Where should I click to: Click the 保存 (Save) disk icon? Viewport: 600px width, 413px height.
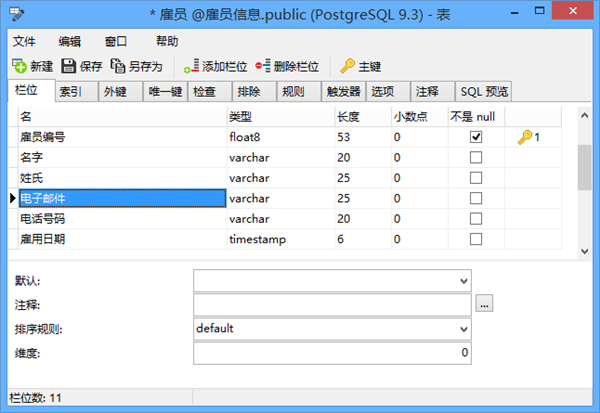click(x=69, y=66)
